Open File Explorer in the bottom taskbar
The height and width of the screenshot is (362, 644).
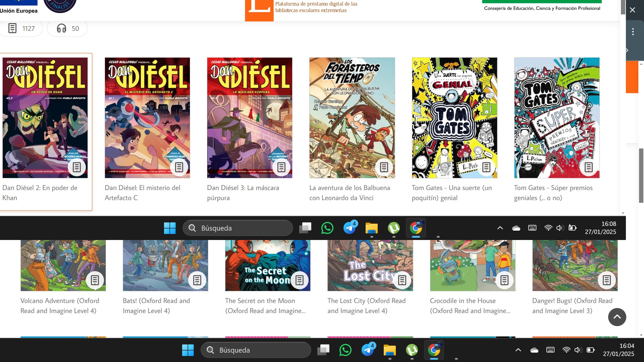pyautogui.click(x=390, y=350)
